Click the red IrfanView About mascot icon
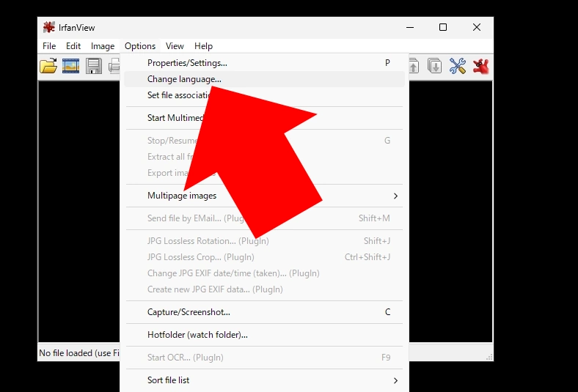The height and width of the screenshot is (392, 578). tap(480, 66)
